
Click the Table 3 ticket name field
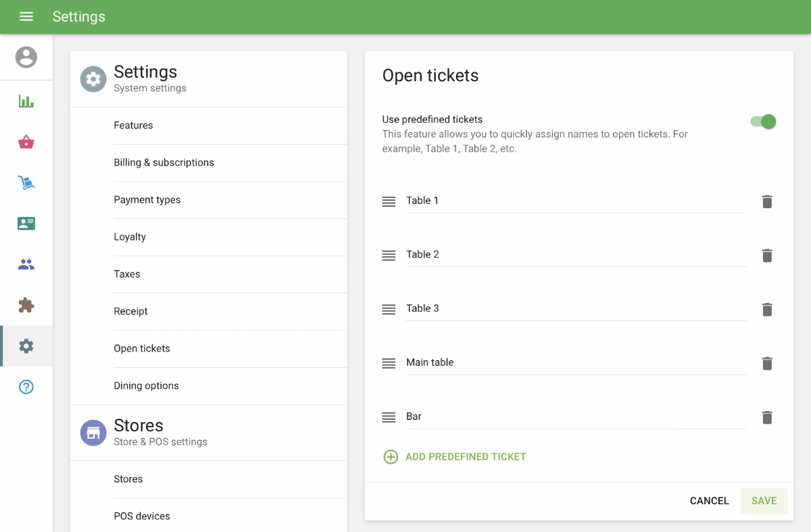576,308
